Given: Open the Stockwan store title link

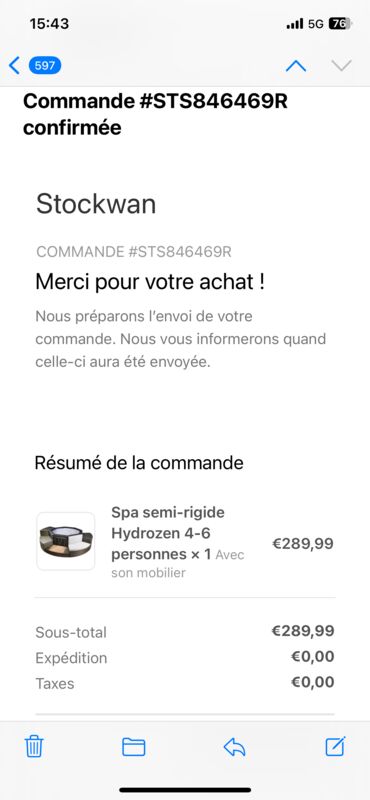Looking at the screenshot, I should pyautogui.click(x=96, y=204).
